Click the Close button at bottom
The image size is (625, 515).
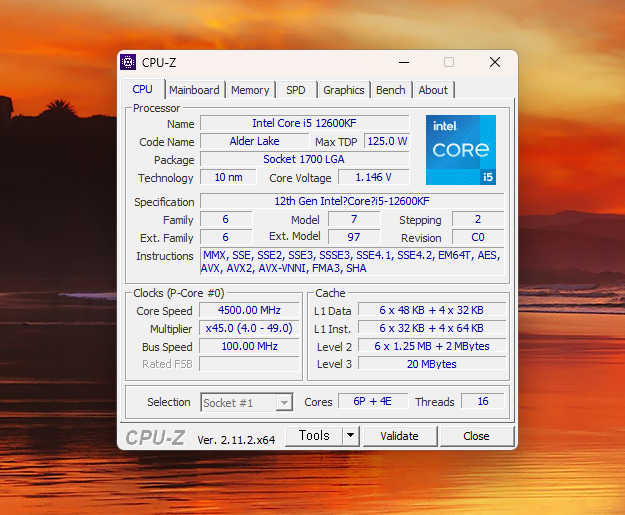[x=476, y=436]
